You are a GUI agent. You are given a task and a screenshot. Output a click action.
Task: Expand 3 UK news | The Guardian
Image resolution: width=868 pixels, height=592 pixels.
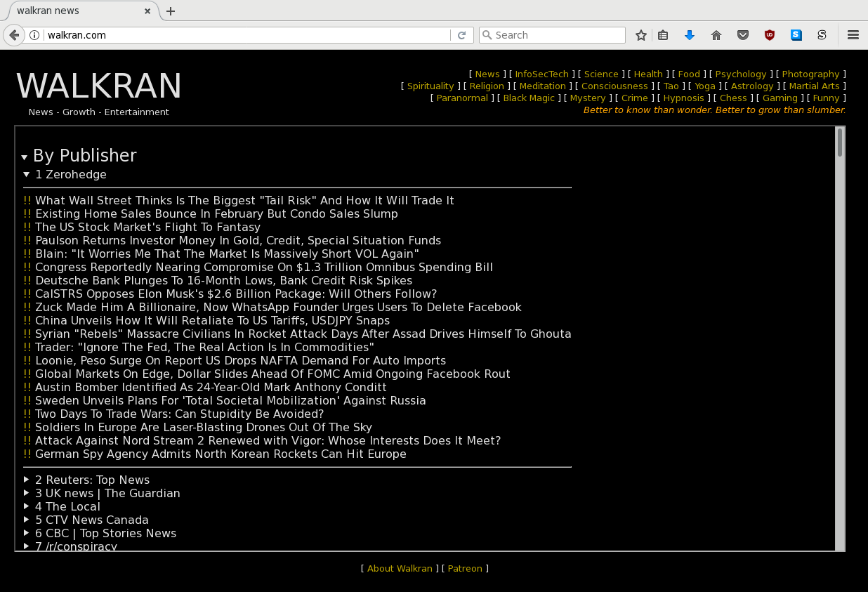[102, 493]
